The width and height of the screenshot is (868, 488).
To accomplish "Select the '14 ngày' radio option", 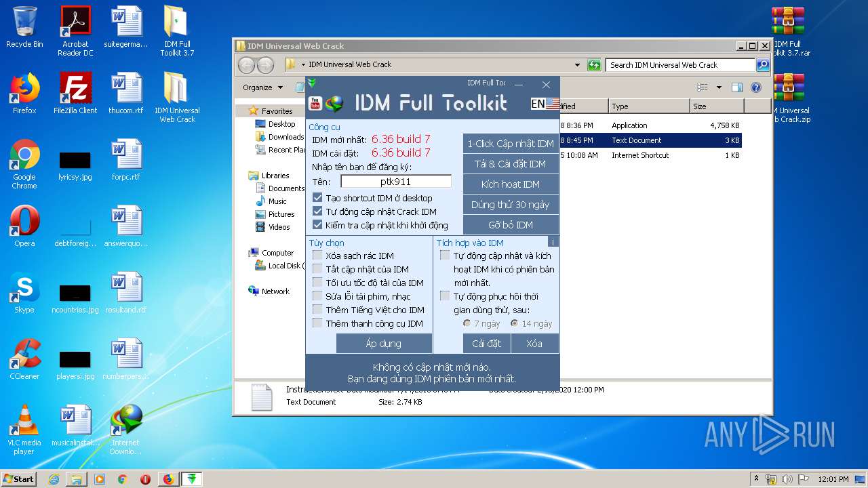I will tap(515, 323).
